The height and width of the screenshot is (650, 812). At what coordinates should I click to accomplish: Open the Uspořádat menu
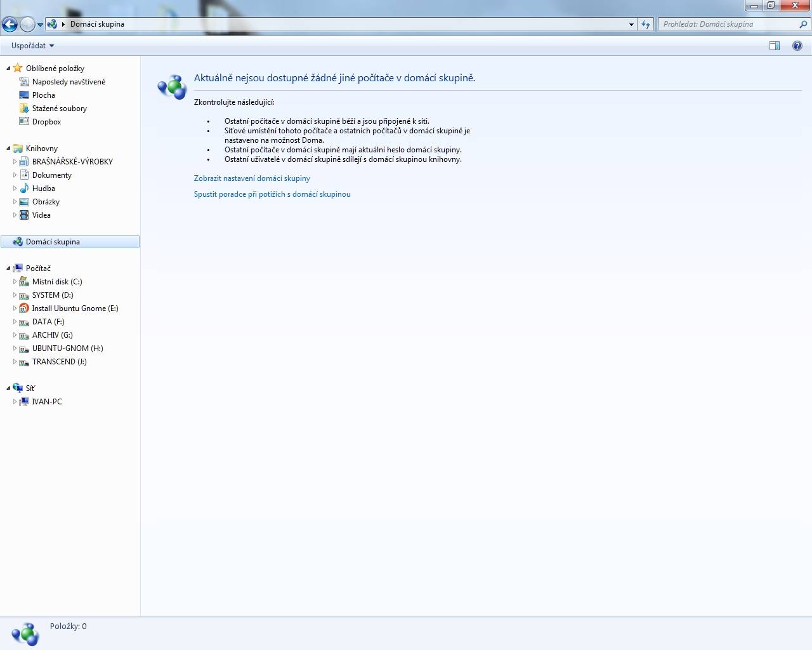(x=32, y=46)
